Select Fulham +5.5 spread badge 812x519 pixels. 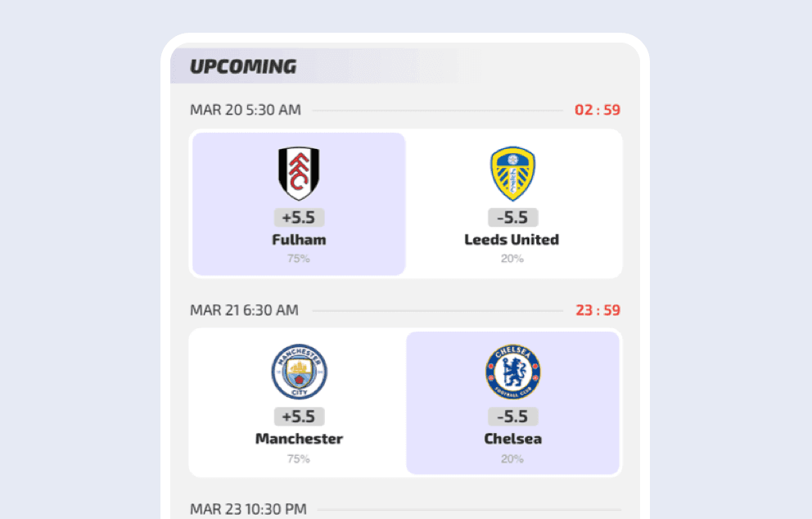pyautogui.click(x=299, y=218)
